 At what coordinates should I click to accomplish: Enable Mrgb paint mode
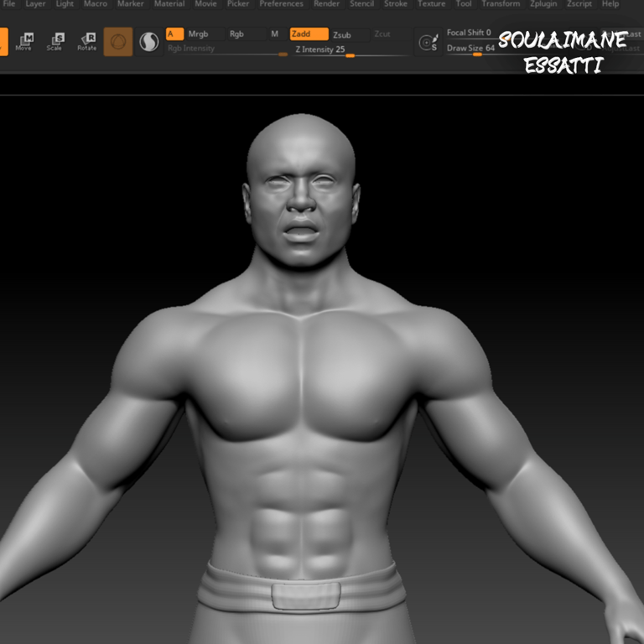click(x=205, y=34)
